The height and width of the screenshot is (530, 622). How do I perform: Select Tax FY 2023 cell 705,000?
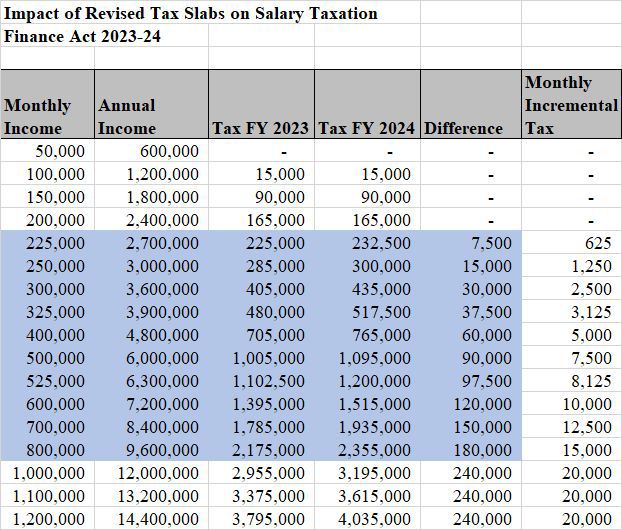click(x=261, y=334)
